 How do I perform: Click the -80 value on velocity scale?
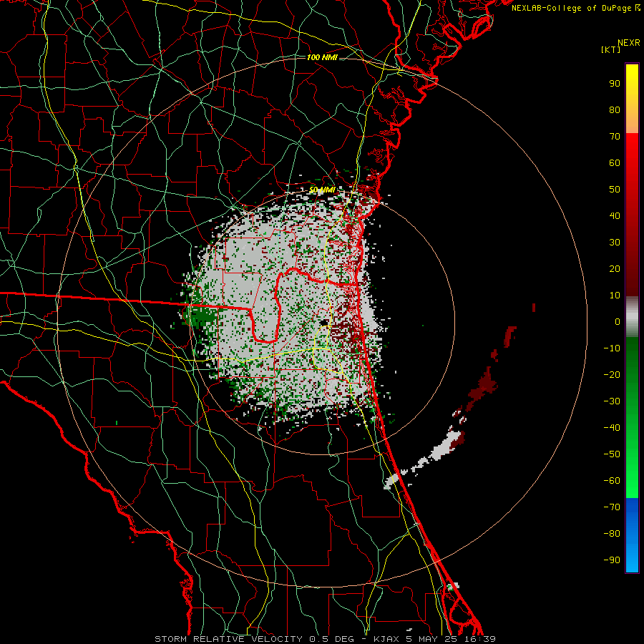pyautogui.click(x=612, y=534)
